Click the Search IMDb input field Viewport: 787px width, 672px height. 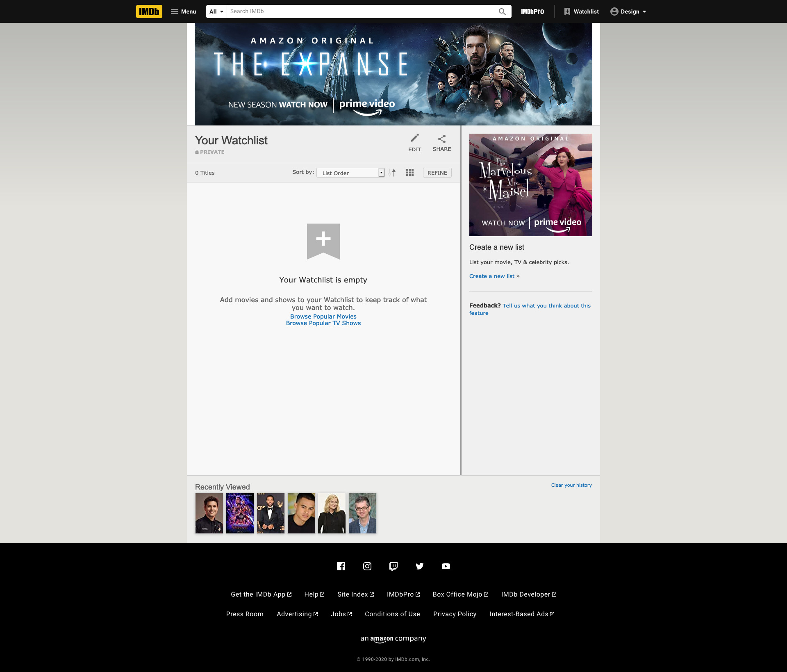tap(361, 11)
